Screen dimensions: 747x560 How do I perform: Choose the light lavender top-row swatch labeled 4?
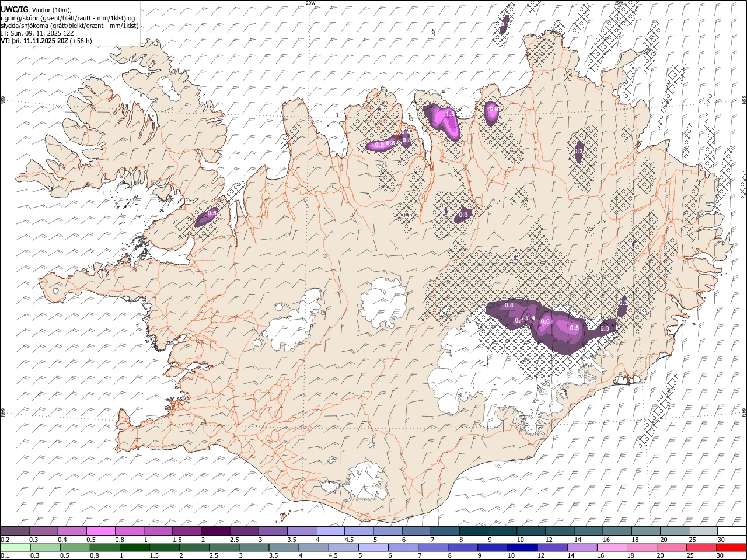330,531
